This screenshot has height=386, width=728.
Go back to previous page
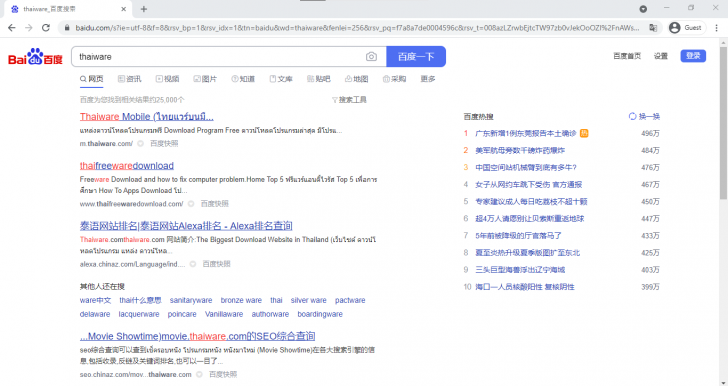coord(12,28)
